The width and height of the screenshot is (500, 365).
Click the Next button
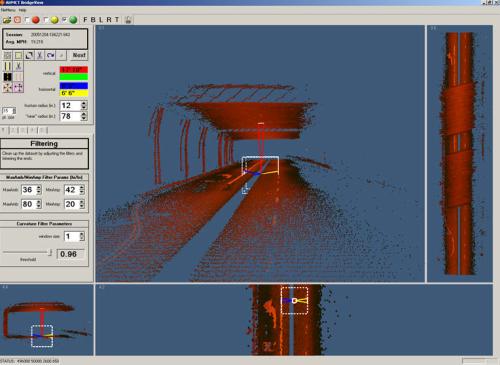point(79,55)
